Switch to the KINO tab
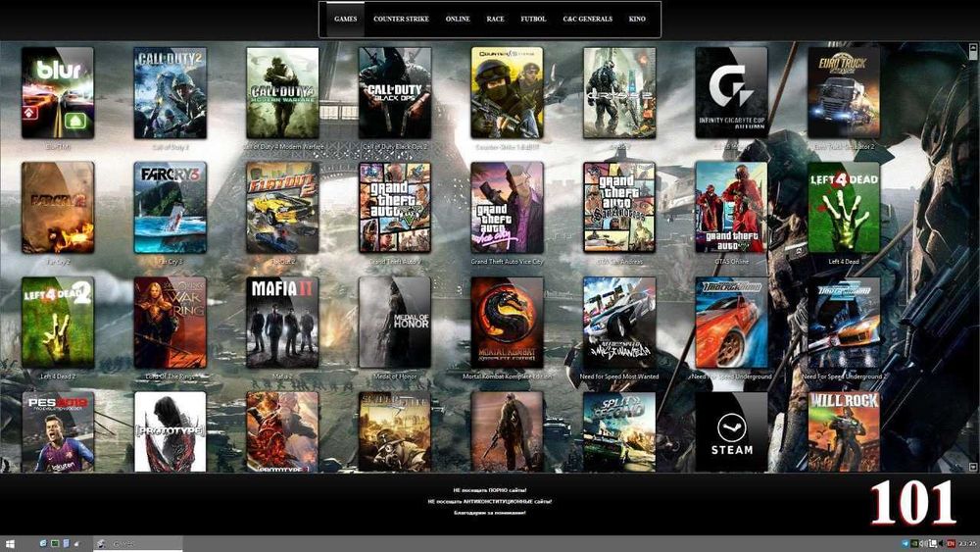The height and width of the screenshot is (552, 980). [x=637, y=19]
